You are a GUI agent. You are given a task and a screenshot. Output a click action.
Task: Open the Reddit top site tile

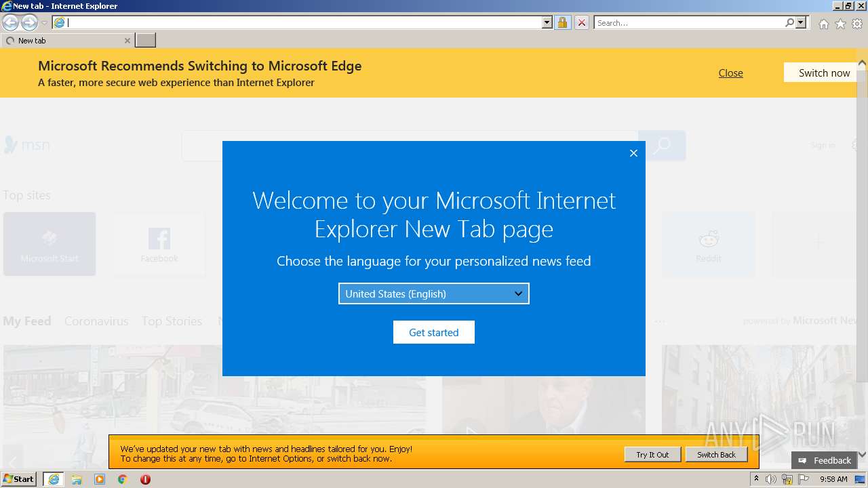pyautogui.click(x=708, y=244)
